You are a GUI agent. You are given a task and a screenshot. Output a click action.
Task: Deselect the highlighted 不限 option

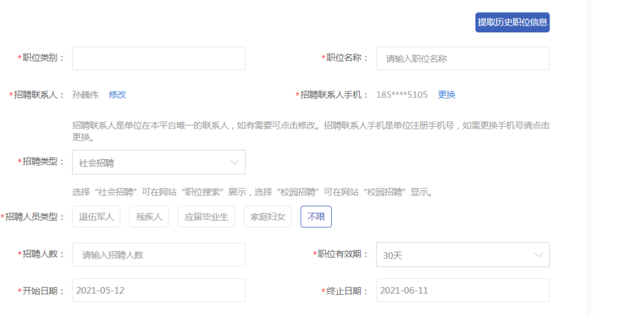click(316, 217)
